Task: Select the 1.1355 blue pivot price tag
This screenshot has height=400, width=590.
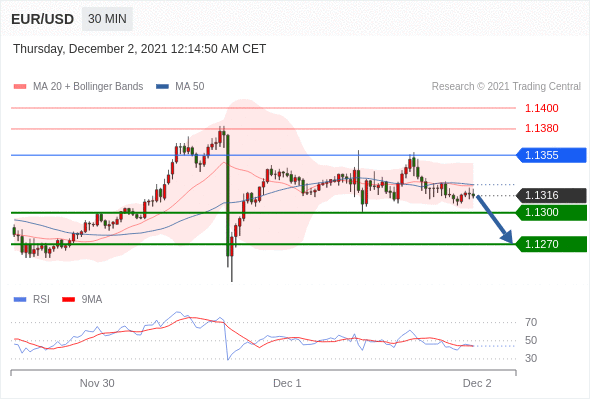Action: 551,155
